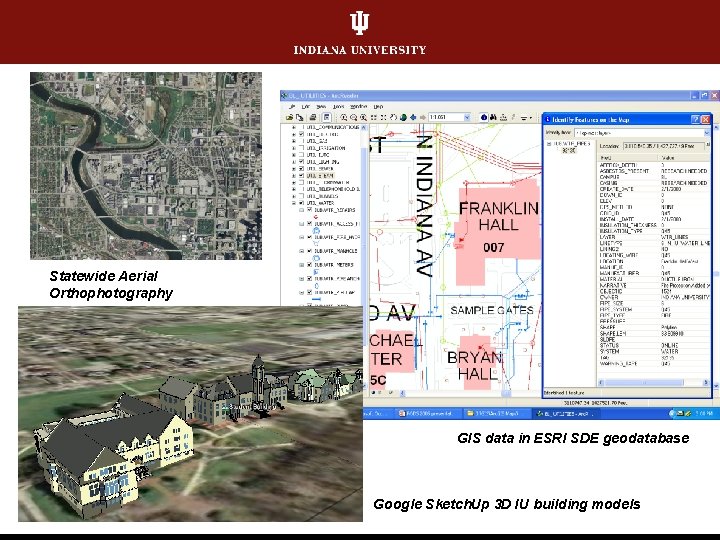Viewport: 720px width, 540px height.
Task: Click the Fixed Zoom Out arrows icon
Action: pos(383,118)
